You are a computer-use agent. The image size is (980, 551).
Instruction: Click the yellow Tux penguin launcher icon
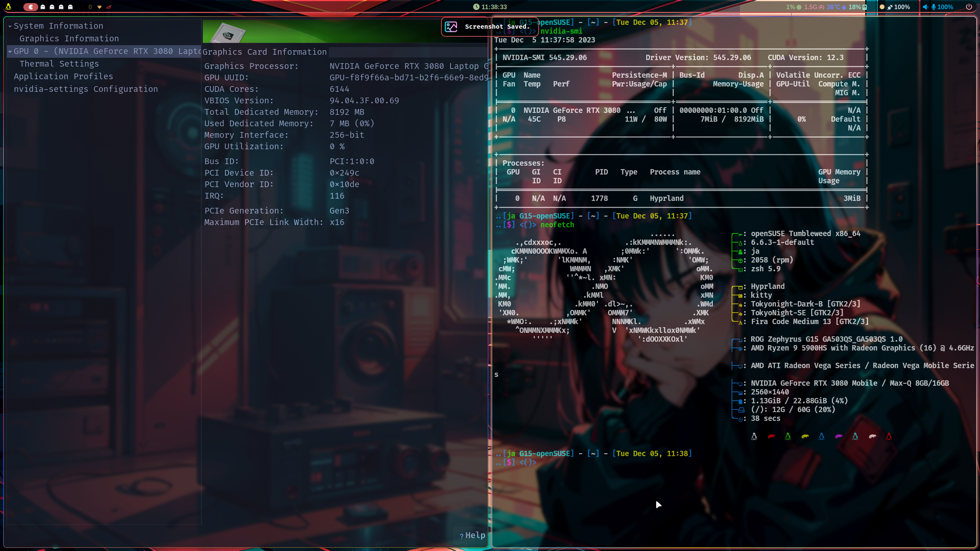point(8,7)
